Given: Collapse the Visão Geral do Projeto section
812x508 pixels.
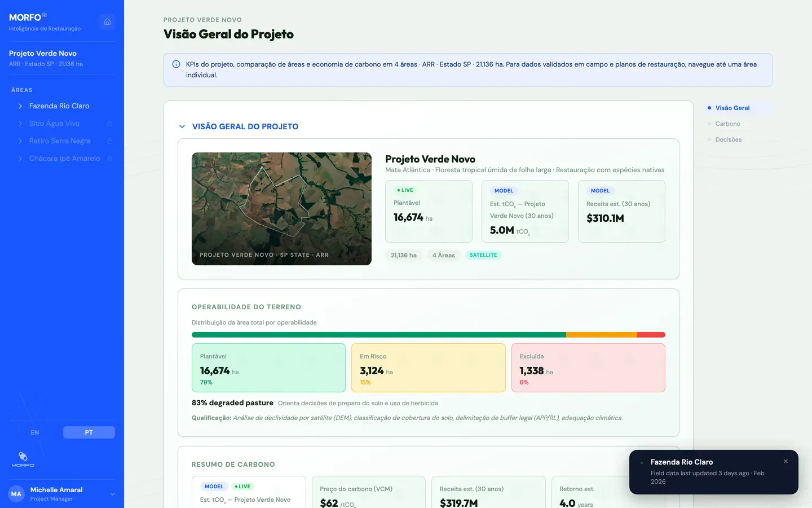Looking at the screenshot, I should [x=182, y=126].
